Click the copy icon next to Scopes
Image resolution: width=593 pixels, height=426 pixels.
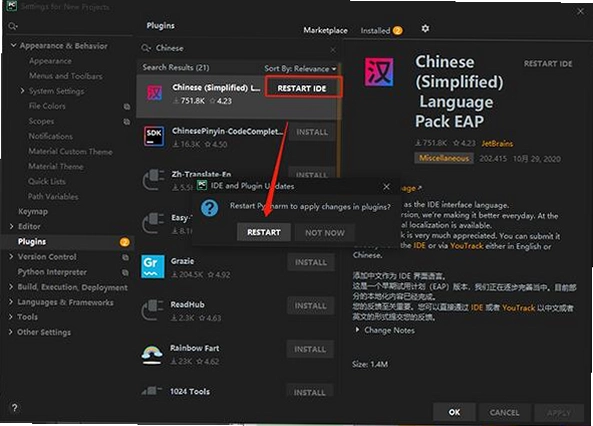(x=127, y=122)
